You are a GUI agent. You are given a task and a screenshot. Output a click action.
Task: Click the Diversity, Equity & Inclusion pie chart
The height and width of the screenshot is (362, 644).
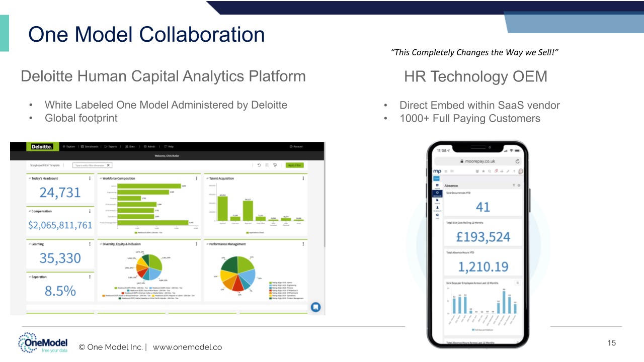[x=148, y=268]
